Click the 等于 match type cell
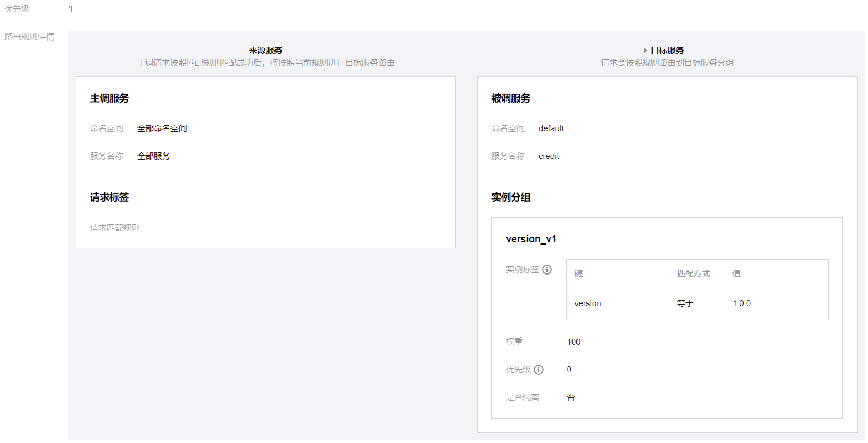Viewport: 868px width, 443px height. [685, 303]
